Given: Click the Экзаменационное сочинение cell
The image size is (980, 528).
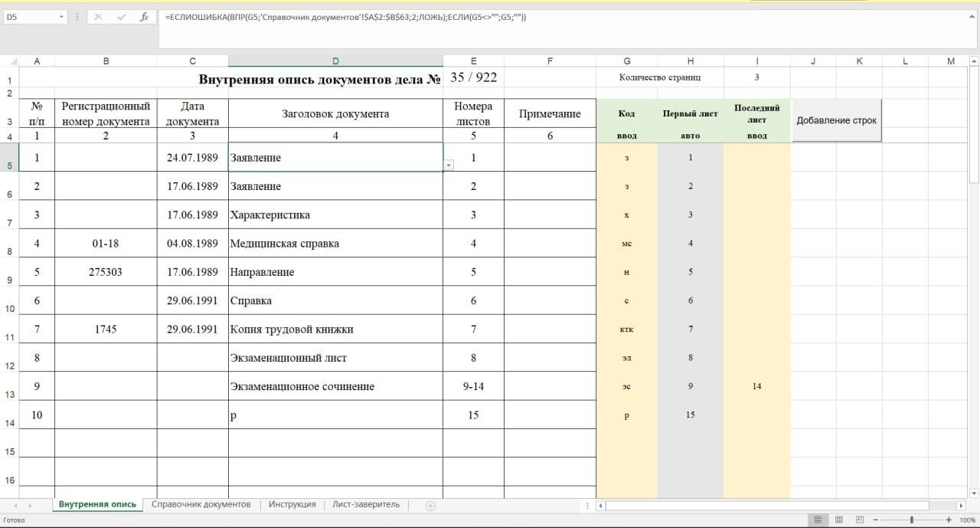Looking at the screenshot, I should [x=335, y=386].
